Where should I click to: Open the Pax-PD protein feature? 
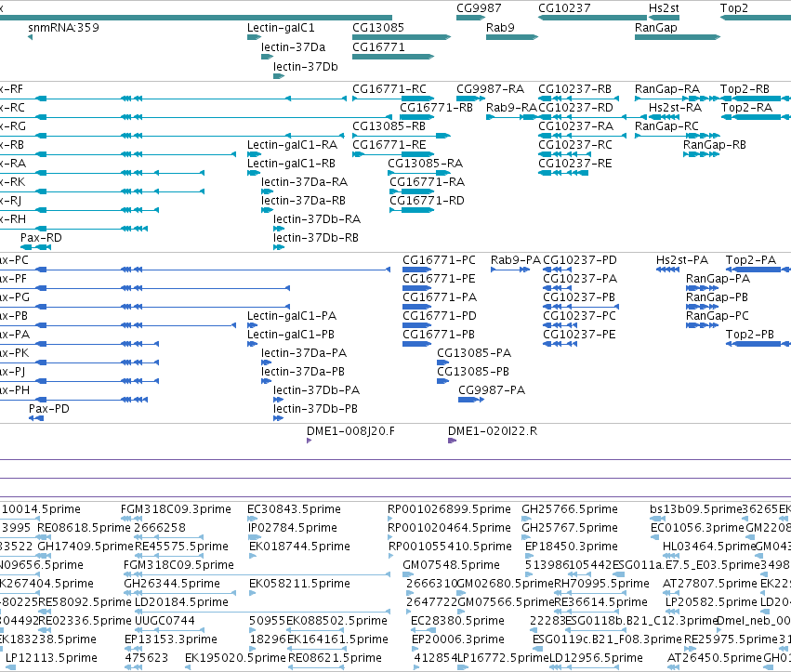(x=36, y=418)
